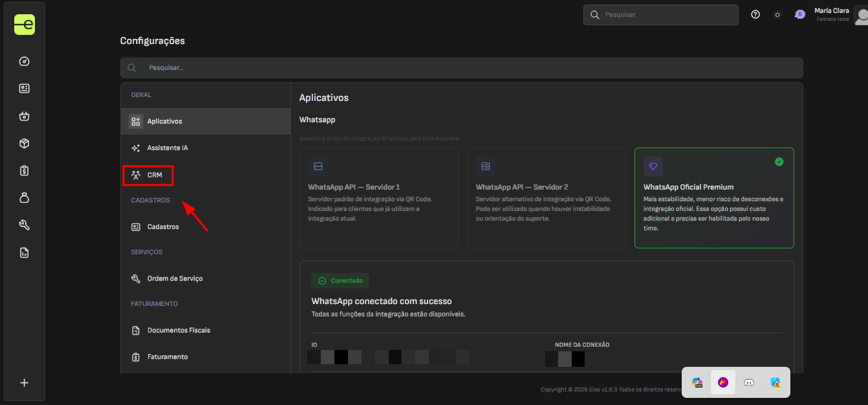Open Faturamento settings item
Screen dimensions: 868x405
[206, 357]
